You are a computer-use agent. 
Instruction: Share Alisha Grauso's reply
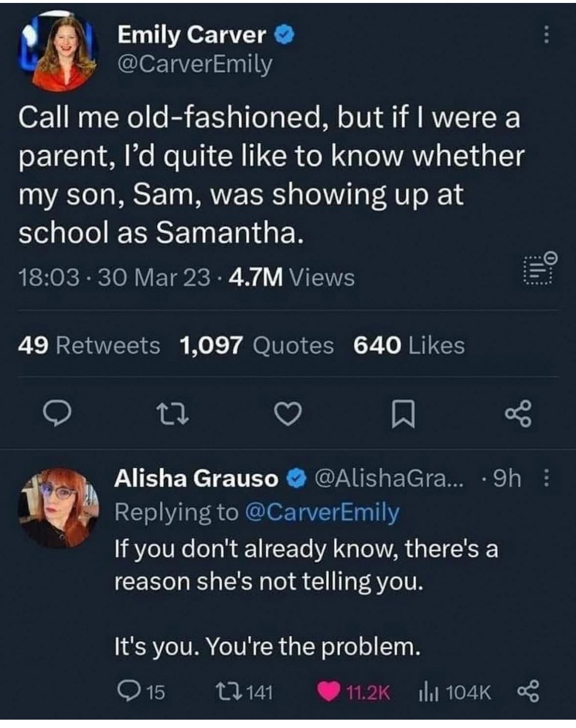(529, 692)
